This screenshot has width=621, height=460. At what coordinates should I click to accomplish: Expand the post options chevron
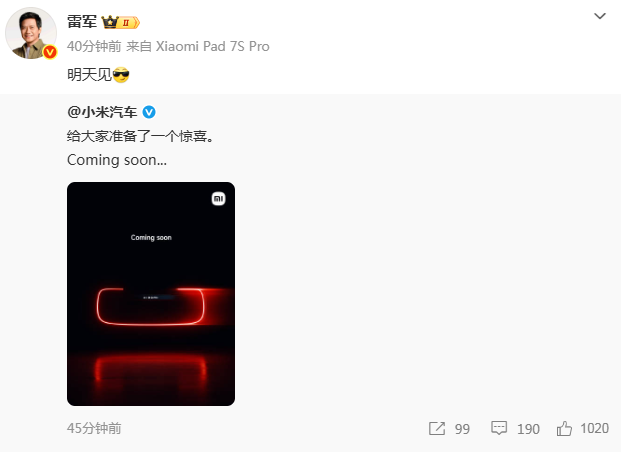(600, 16)
